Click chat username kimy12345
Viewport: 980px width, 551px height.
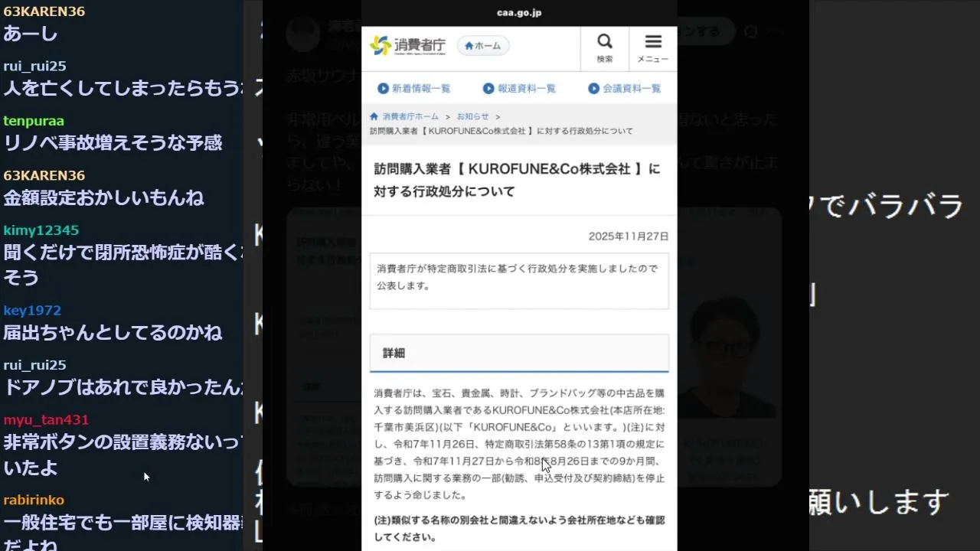41,230
